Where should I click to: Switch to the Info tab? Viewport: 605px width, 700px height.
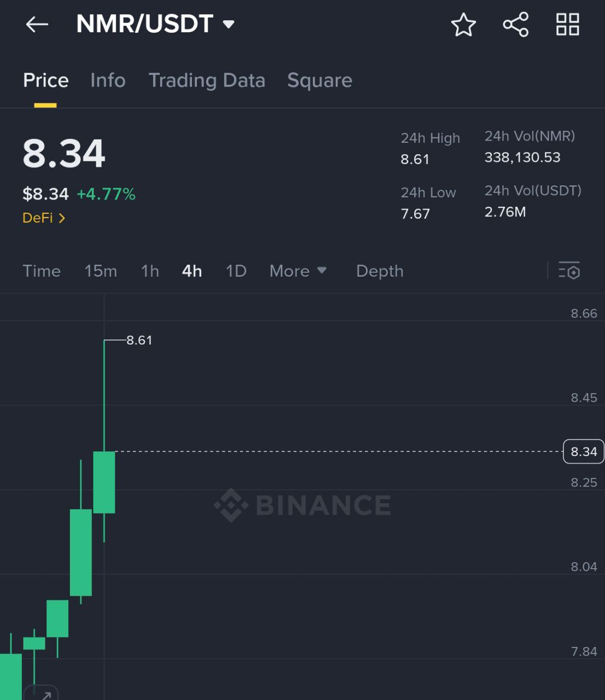(x=108, y=80)
